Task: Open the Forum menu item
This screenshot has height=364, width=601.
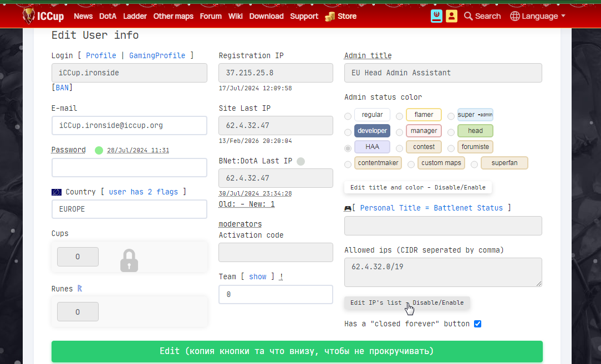Action: click(211, 16)
